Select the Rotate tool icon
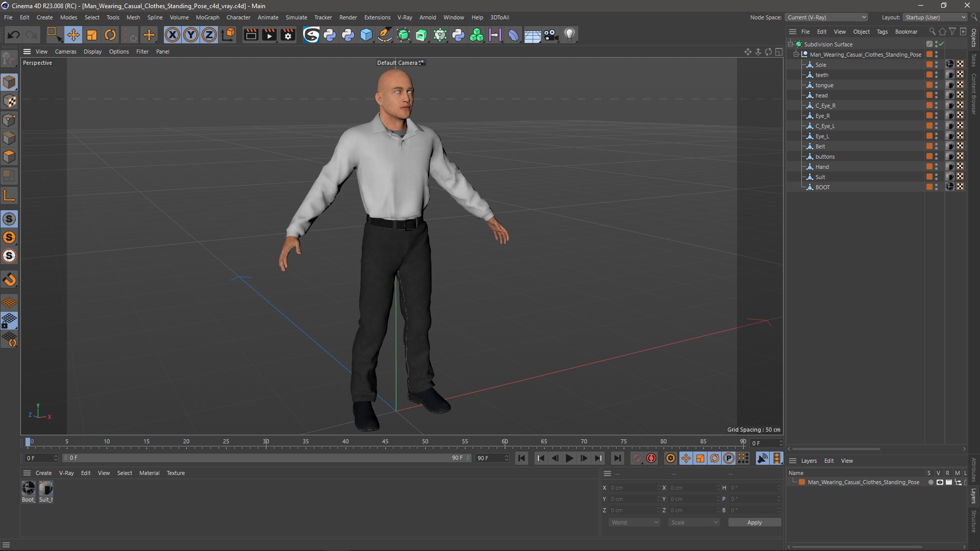 (110, 34)
